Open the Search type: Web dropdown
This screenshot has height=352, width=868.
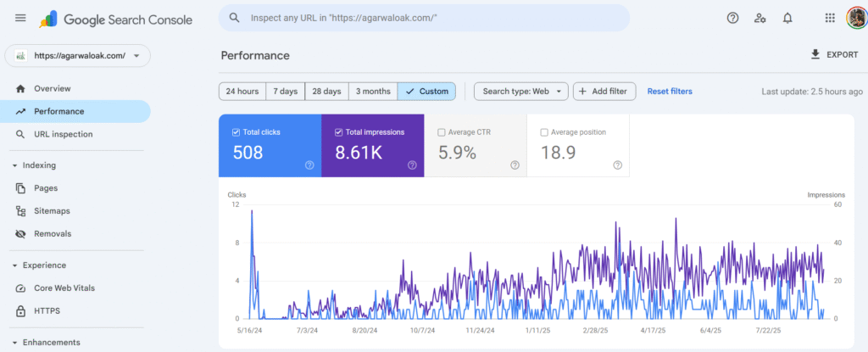[x=520, y=92]
